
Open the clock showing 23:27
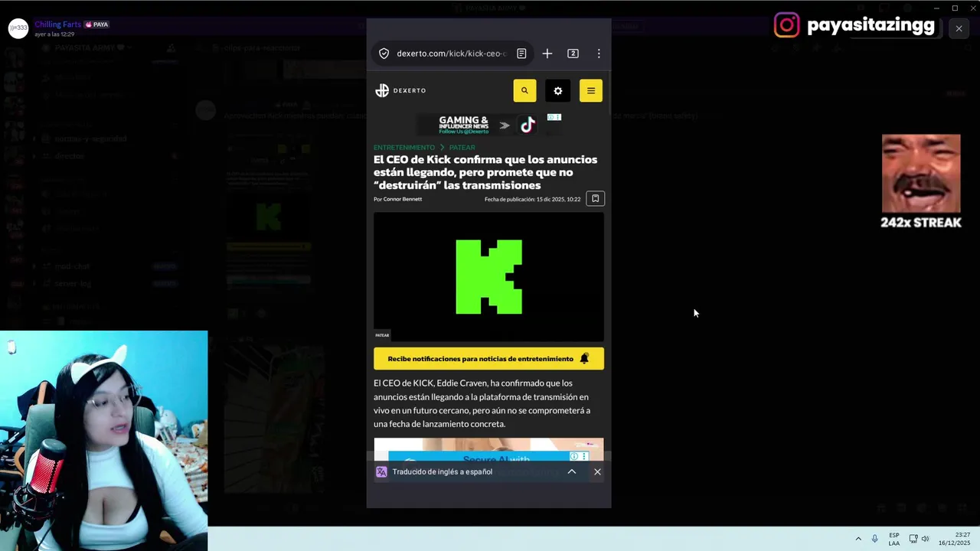[x=955, y=539]
